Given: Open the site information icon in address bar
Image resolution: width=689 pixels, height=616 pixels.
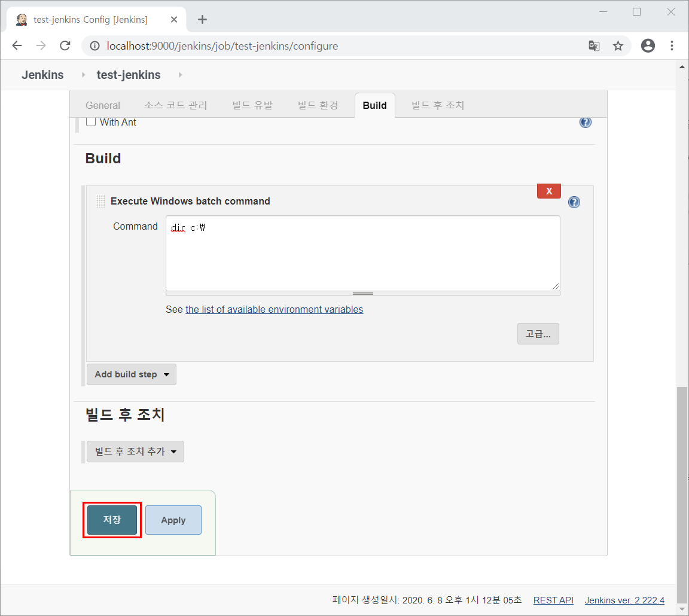Looking at the screenshot, I should (95, 45).
